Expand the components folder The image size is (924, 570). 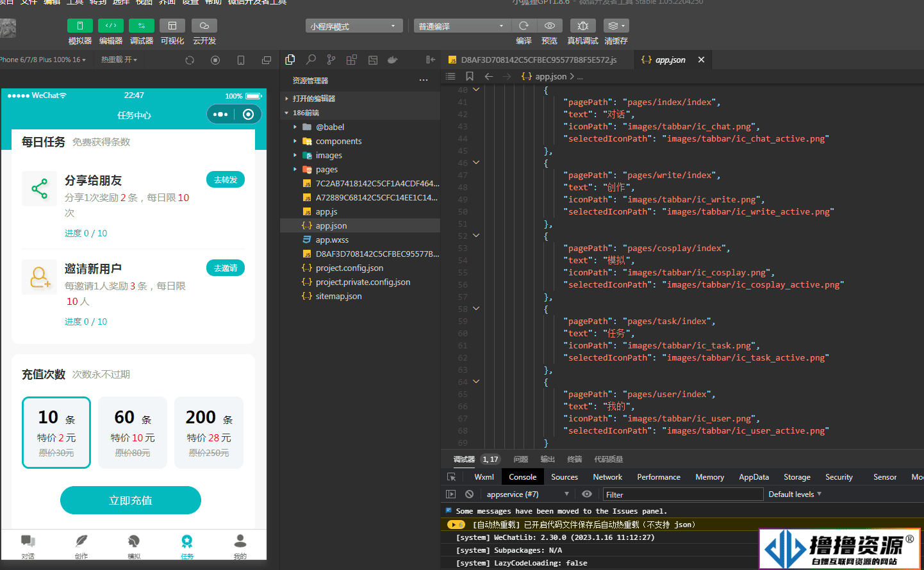coord(360,141)
